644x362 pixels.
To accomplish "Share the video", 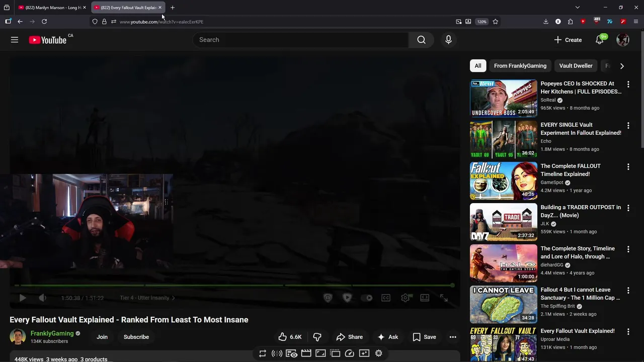I will coord(349,337).
